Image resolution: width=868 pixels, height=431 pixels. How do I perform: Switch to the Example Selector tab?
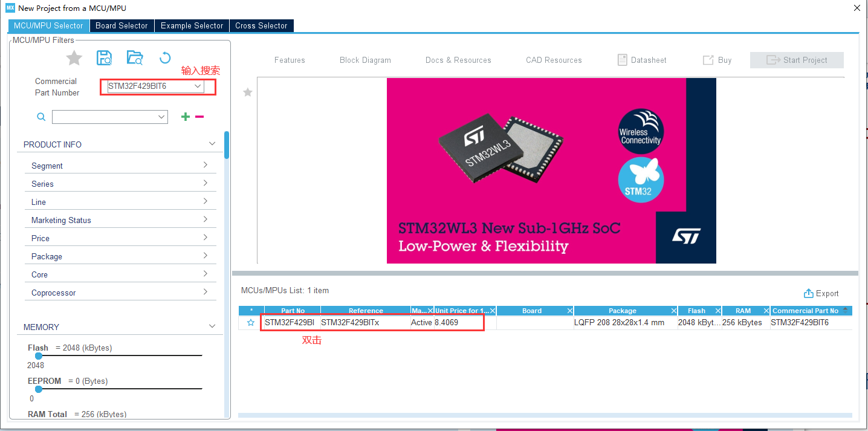[x=192, y=25]
